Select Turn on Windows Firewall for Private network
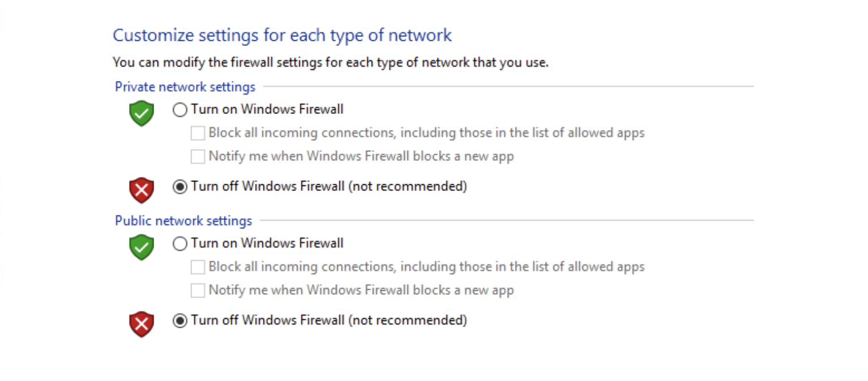This screenshot has height=381, width=868. 180,109
